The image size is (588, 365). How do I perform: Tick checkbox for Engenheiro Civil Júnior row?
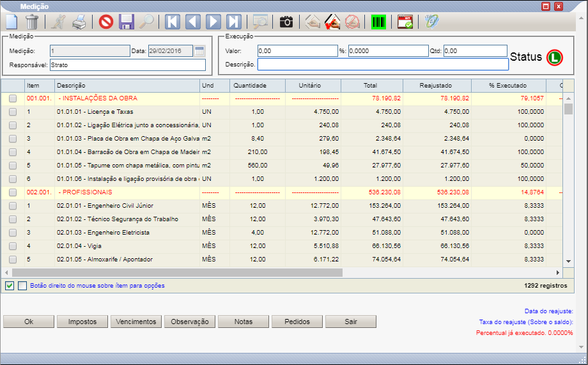[13, 206]
